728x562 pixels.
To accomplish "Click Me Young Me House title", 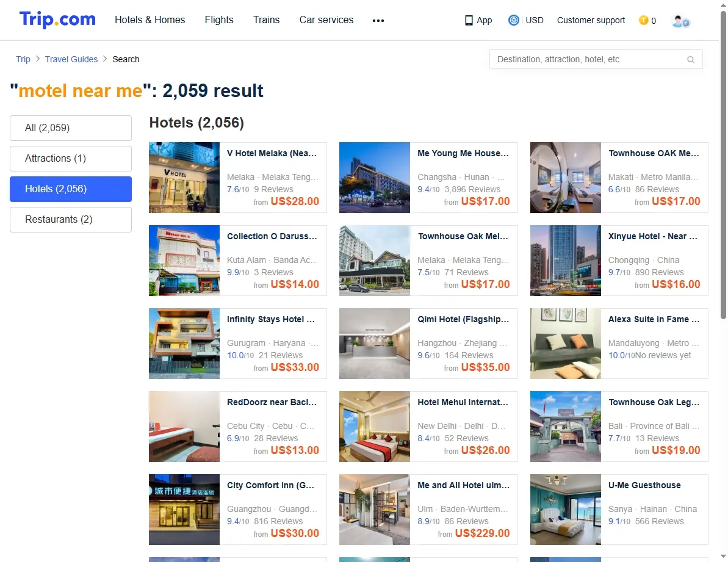I will 463,154.
